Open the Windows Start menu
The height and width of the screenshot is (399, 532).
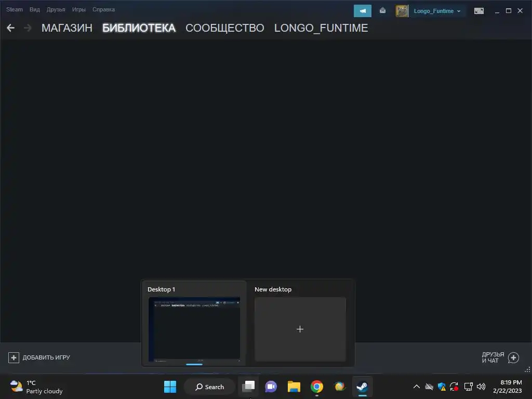click(x=170, y=387)
